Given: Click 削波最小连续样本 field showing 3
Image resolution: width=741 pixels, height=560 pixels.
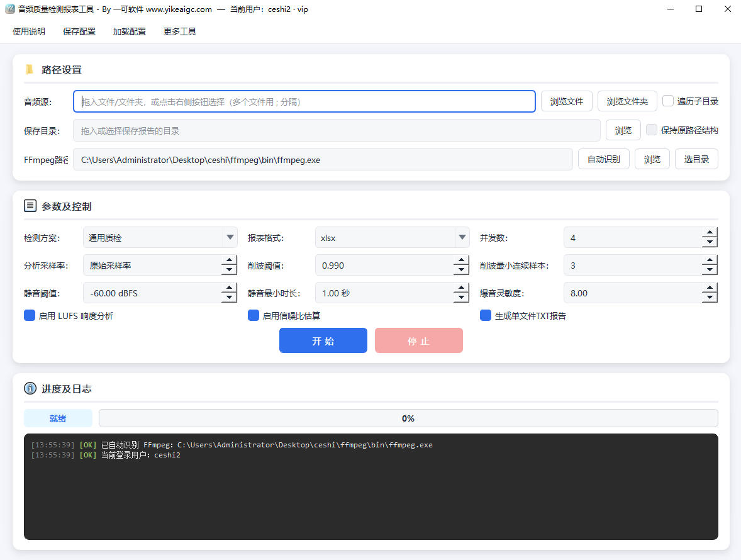Looking at the screenshot, I should point(633,266).
